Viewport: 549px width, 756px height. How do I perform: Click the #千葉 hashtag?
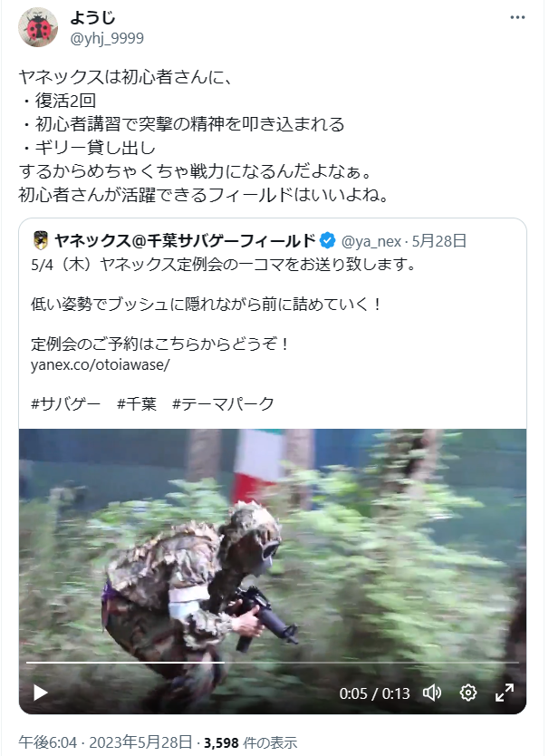(x=137, y=403)
